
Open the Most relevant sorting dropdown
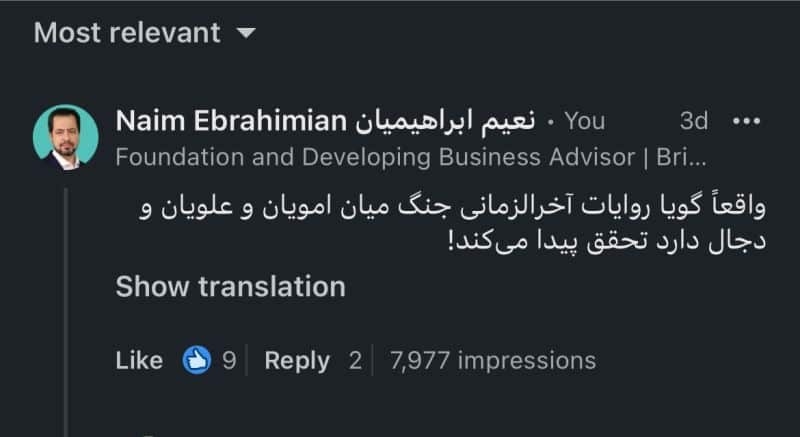pos(144,33)
